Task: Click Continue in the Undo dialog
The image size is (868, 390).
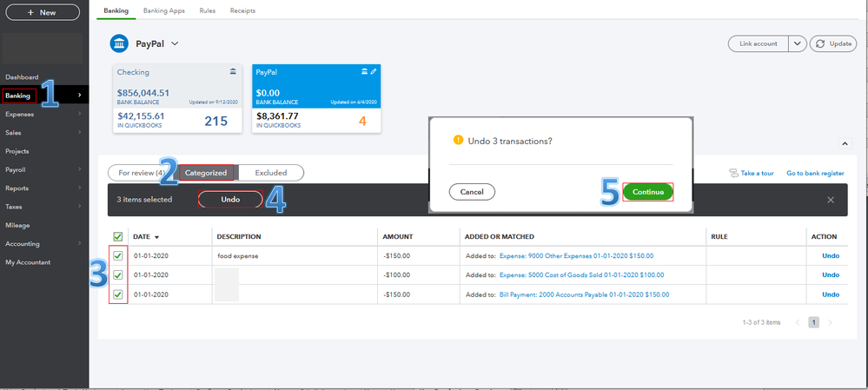Action: coord(648,192)
